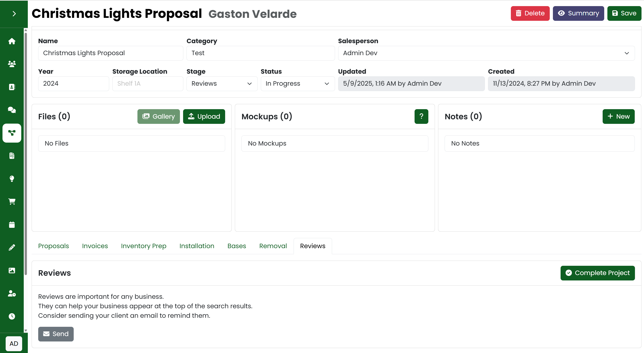Open the Status dropdown showing In Progress
644x353 pixels.
point(297,83)
